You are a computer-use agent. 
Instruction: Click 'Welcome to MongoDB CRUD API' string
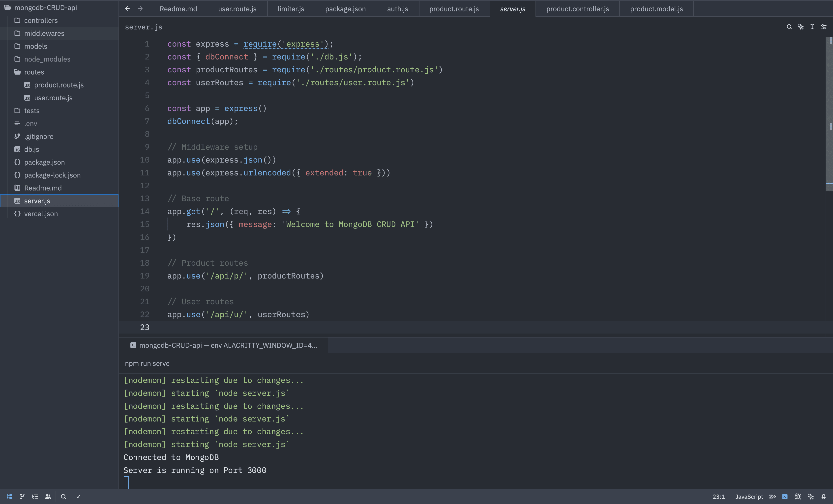pyautogui.click(x=350, y=224)
